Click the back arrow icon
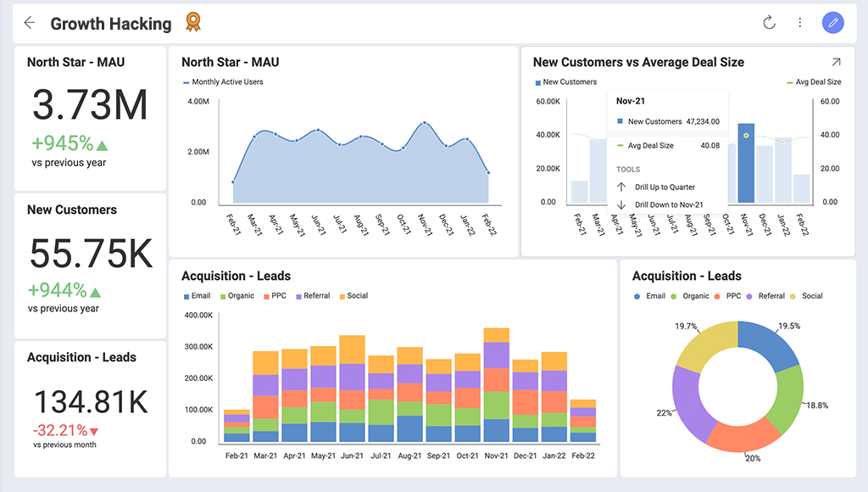The image size is (868, 492). click(30, 23)
